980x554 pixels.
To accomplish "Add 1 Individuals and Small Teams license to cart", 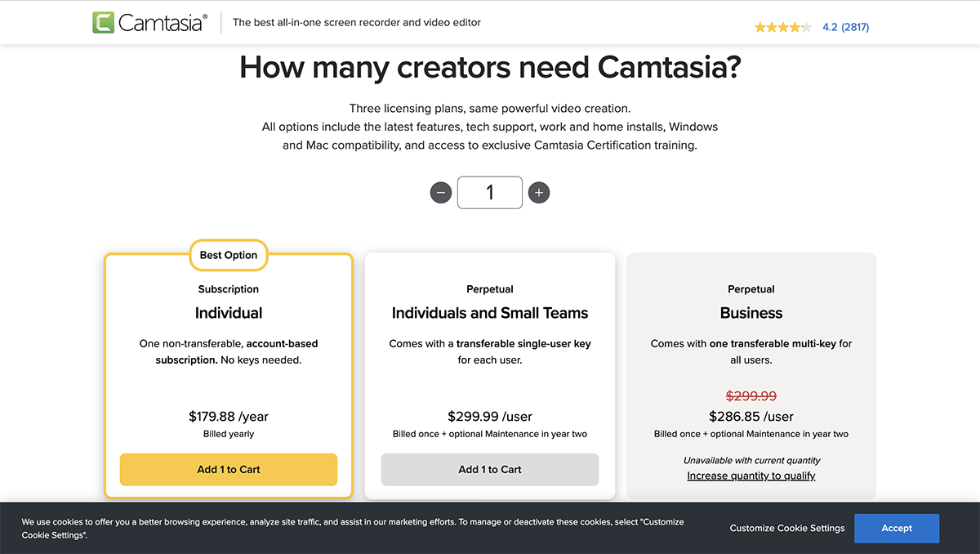I will pos(489,470).
